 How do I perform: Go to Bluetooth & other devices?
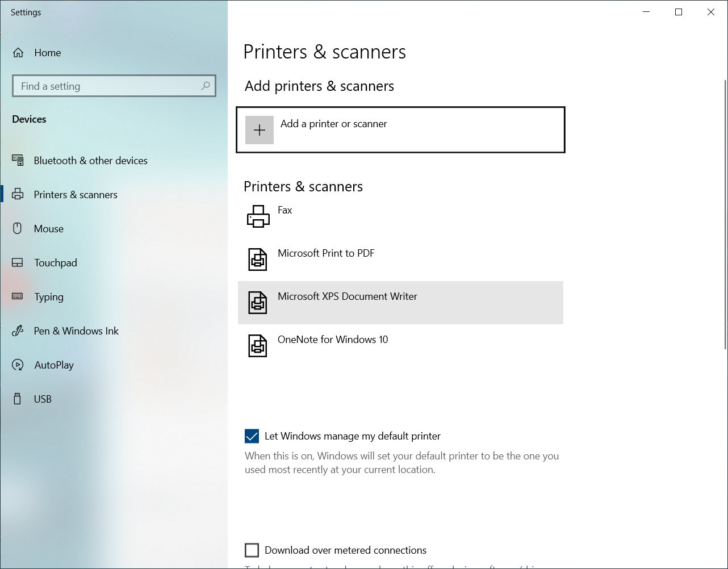[x=114, y=161]
